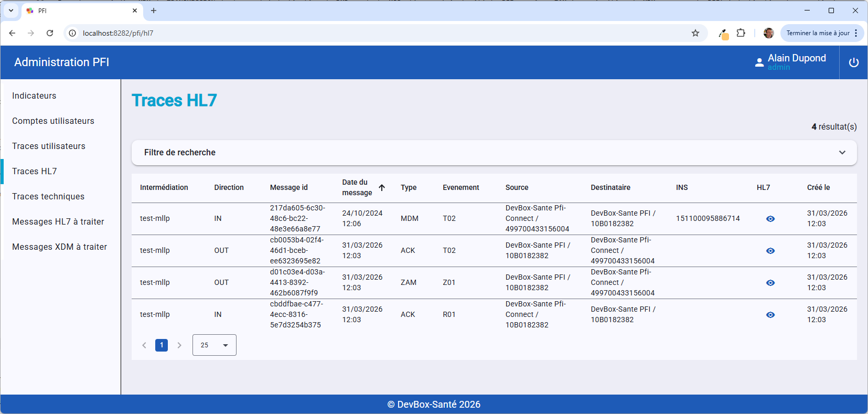Open the browser extensions puzzle icon
The image size is (868, 414).
(x=741, y=33)
